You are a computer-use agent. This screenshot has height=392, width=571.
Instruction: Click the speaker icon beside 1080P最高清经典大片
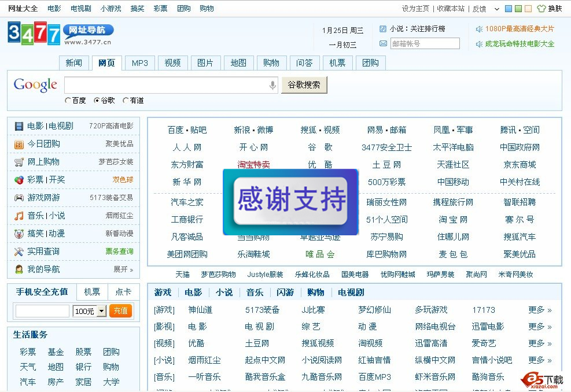point(479,29)
